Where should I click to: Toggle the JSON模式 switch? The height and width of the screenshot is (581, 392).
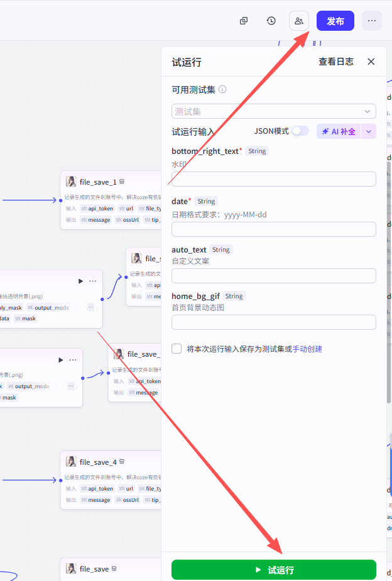point(300,131)
